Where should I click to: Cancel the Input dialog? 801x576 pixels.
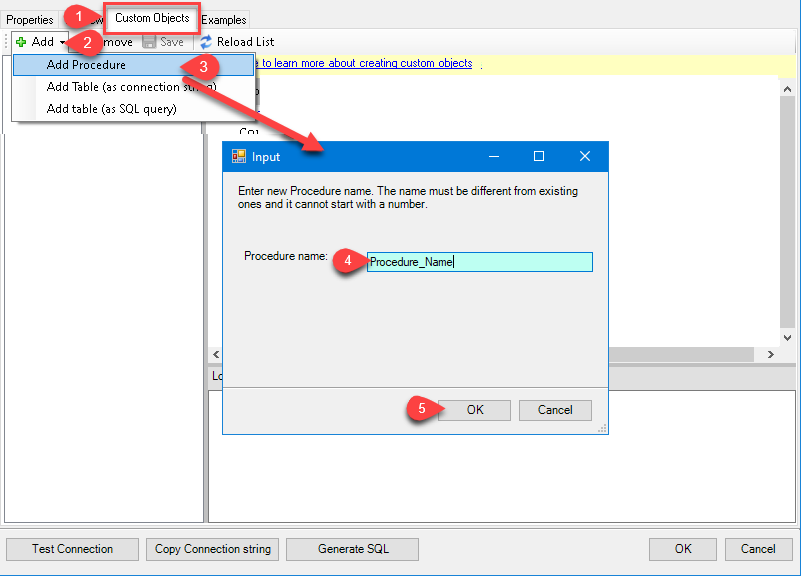click(x=555, y=410)
